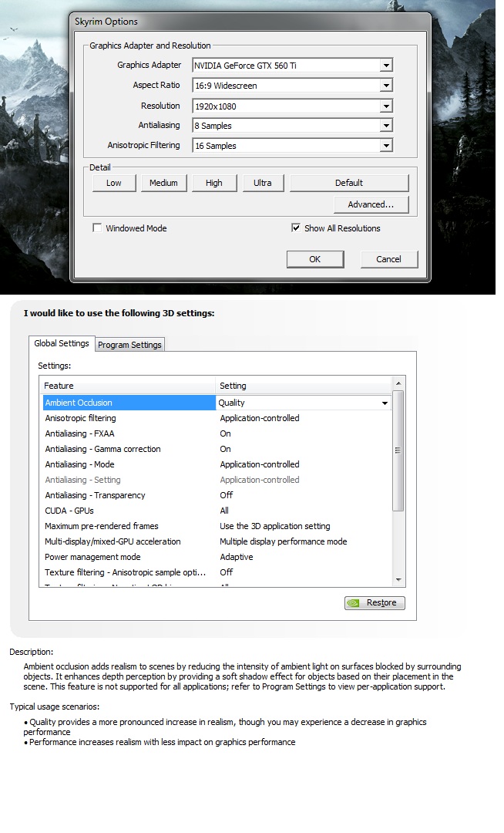Open Ambient Occlusion Quality dropdown arrow

(385, 403)
